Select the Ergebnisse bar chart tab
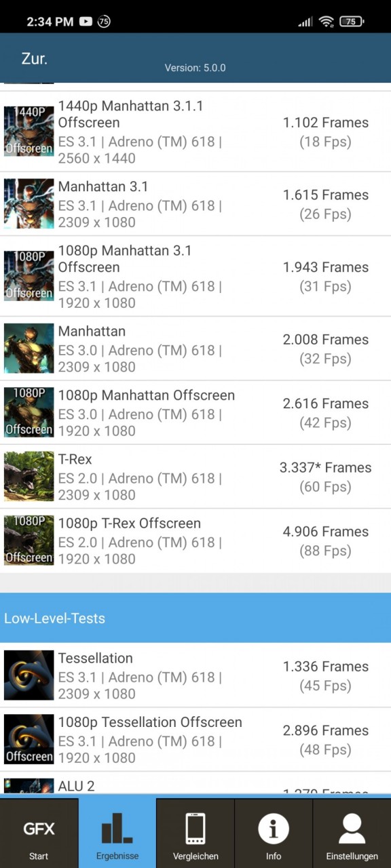The height and width of the screenshot is (868, 391). coord(117,833)
